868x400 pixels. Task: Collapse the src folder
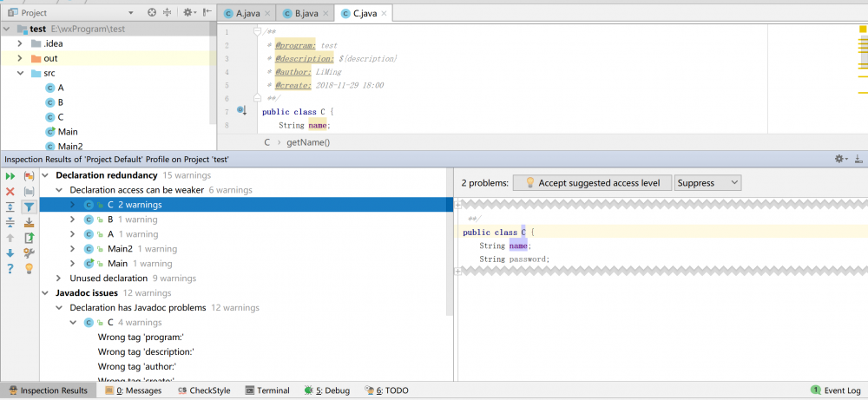(x=20, y=73)
